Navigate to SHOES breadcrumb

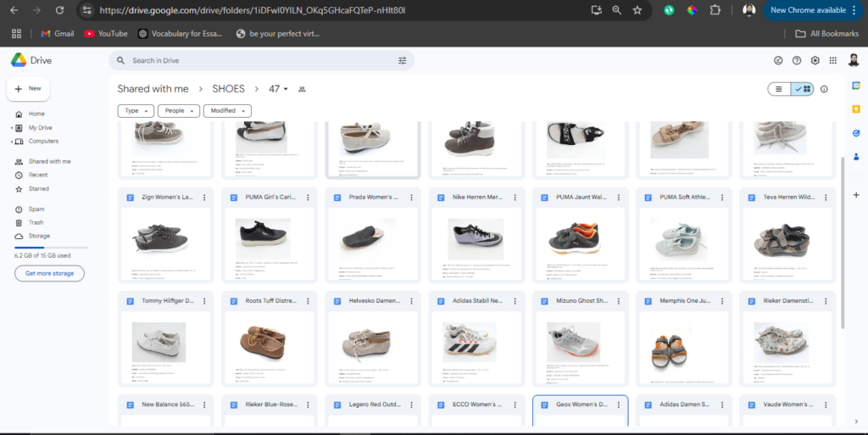click(x=228, y=89)
